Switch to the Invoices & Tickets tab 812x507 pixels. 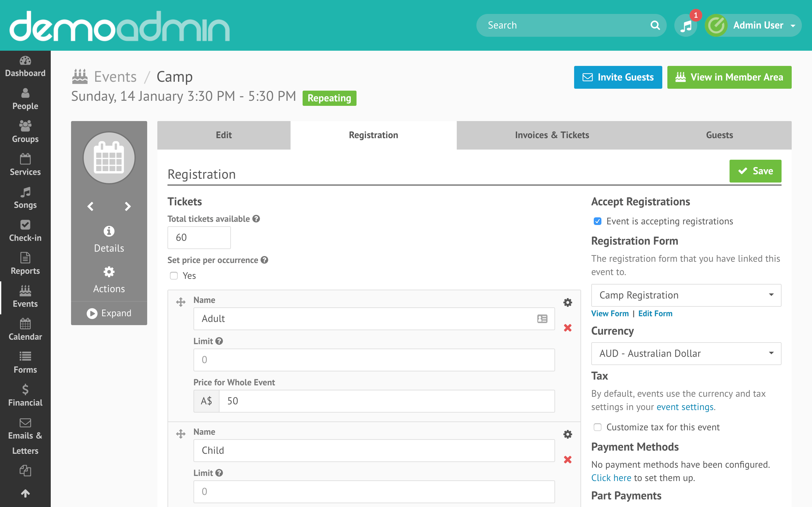click(x=552, y=135)
